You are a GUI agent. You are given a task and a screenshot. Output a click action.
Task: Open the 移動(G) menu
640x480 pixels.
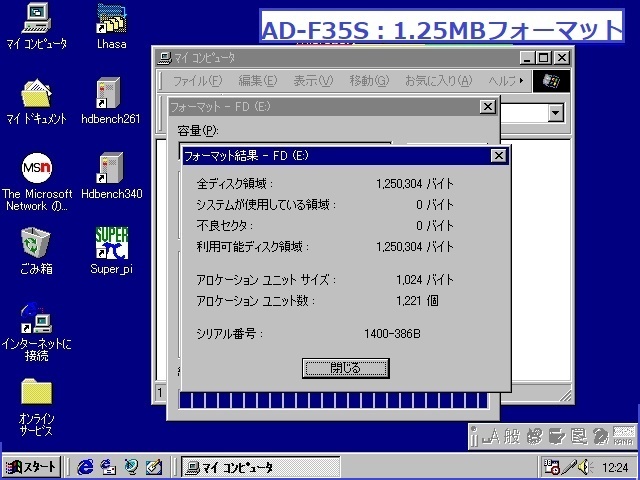[x=369, y=81]
